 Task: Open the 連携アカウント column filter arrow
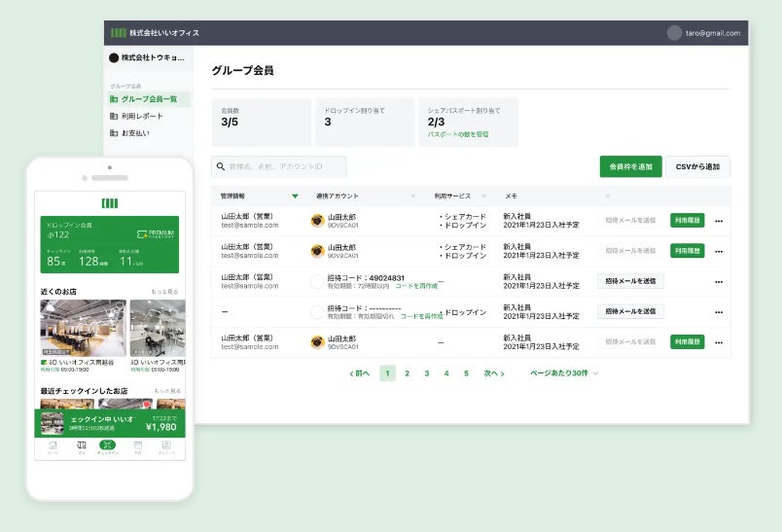(412, 195)
